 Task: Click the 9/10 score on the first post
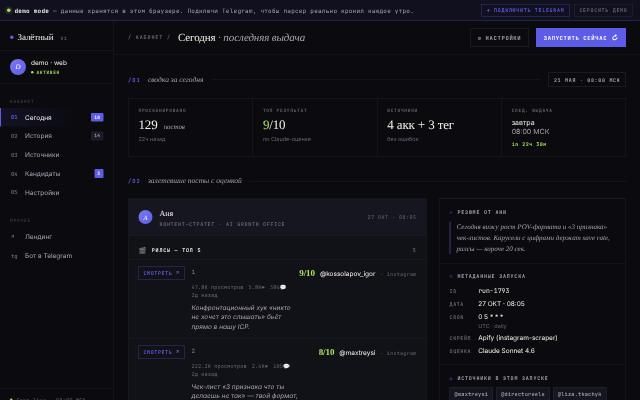tap(307, 273)
